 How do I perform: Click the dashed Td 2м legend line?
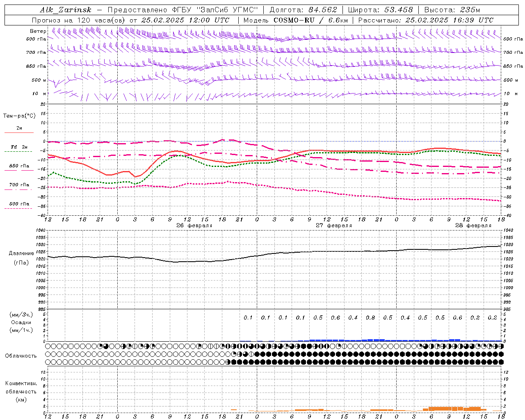click(x=18, y=152)
